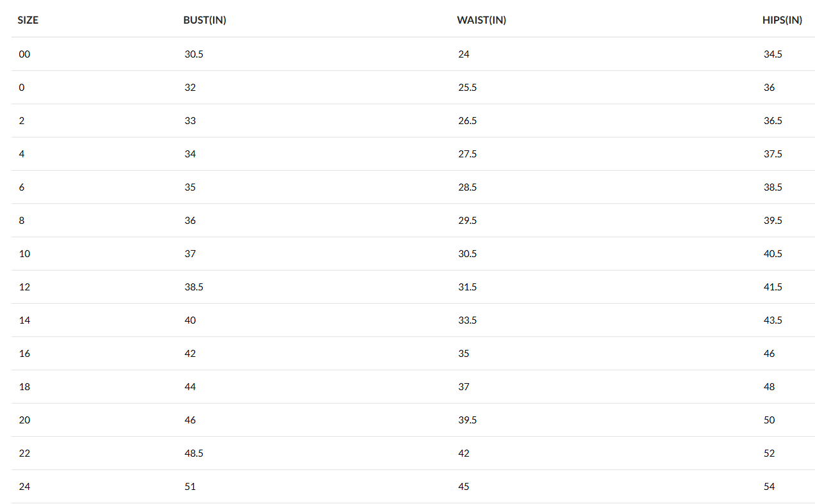Viewport: 815px width, 504px height.
Task: Click the BUST(IN) column header
Action: (205, 20)
